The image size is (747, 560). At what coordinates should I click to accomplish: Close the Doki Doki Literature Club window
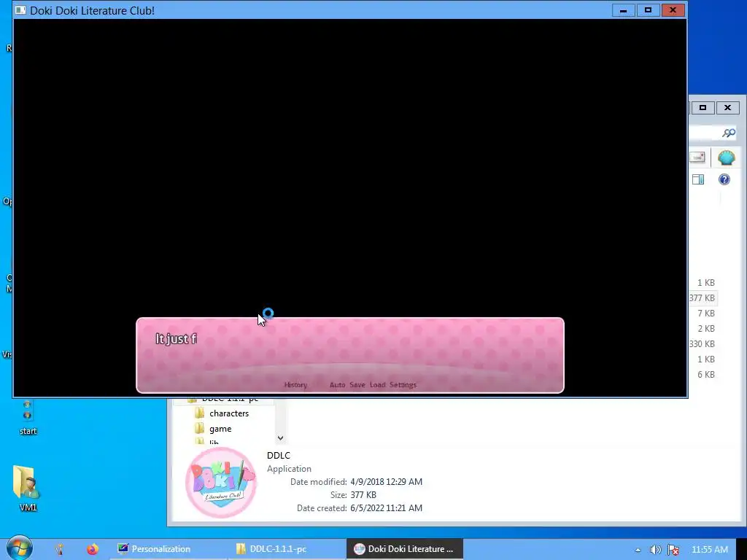click(x=673, y=10)
